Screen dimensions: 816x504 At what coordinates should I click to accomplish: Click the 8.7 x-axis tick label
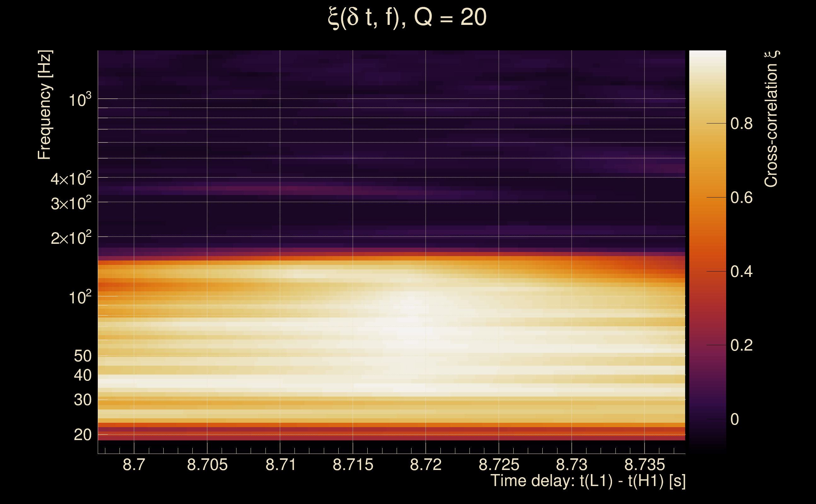[x=134, y=465]
